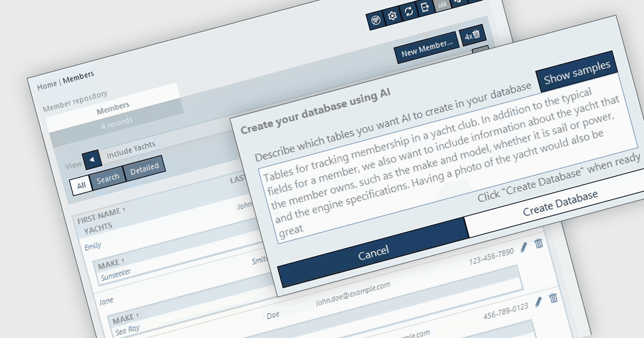
Task: Click the greyed-out bar chart icon
Action: [x=442, y=4]
